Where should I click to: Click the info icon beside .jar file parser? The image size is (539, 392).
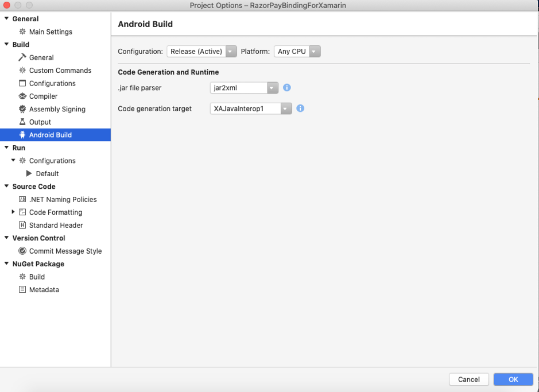pyautogui.click(x=286, y=88)
